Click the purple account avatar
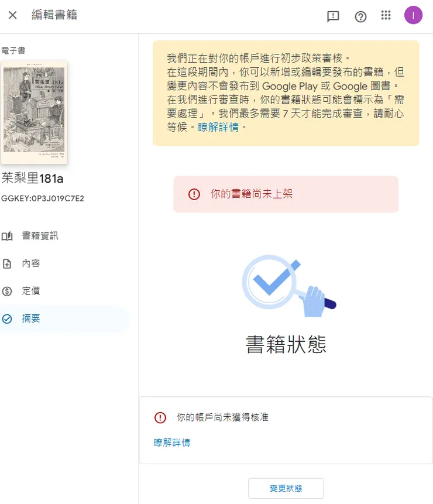 (x=413, y=15)
